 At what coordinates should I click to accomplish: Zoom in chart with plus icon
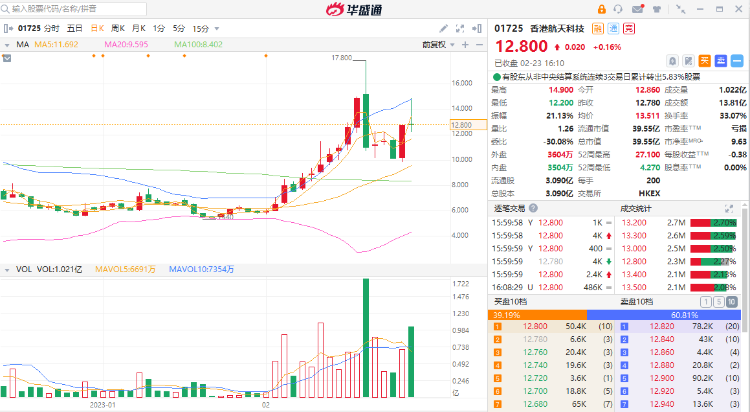click(x=465, y=45)
